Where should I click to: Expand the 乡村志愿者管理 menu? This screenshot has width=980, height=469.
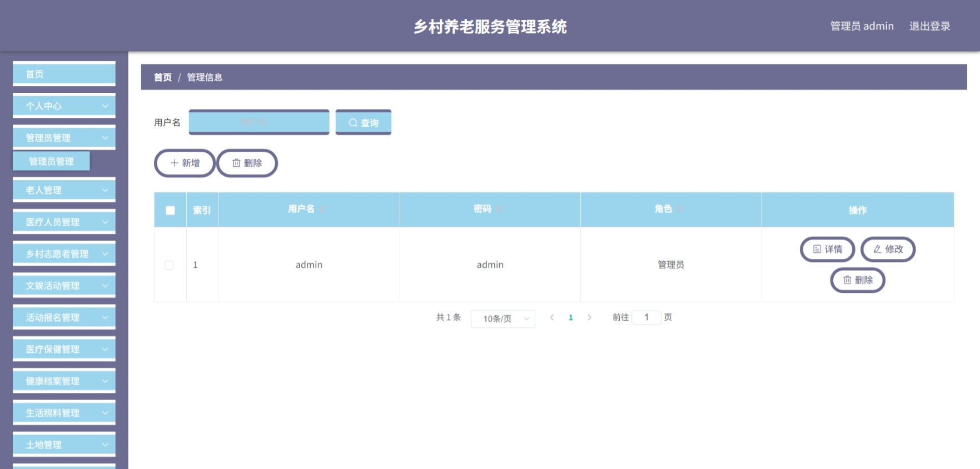(64, 253)
